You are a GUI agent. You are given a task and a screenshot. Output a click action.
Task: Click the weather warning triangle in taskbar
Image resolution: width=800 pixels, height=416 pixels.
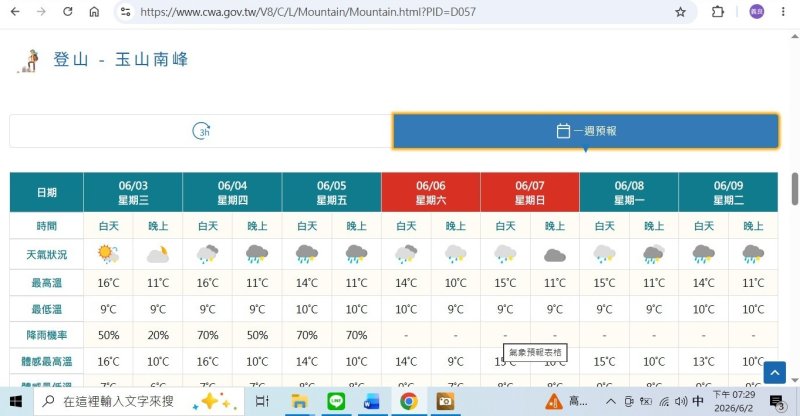pos(554,402)
